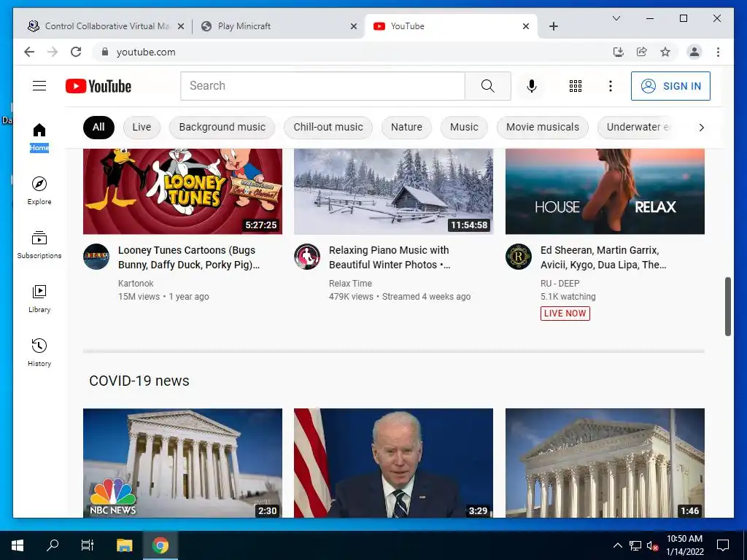Show more category chips with the arrow
Viewport: 747px width, 560px height.
701,127
